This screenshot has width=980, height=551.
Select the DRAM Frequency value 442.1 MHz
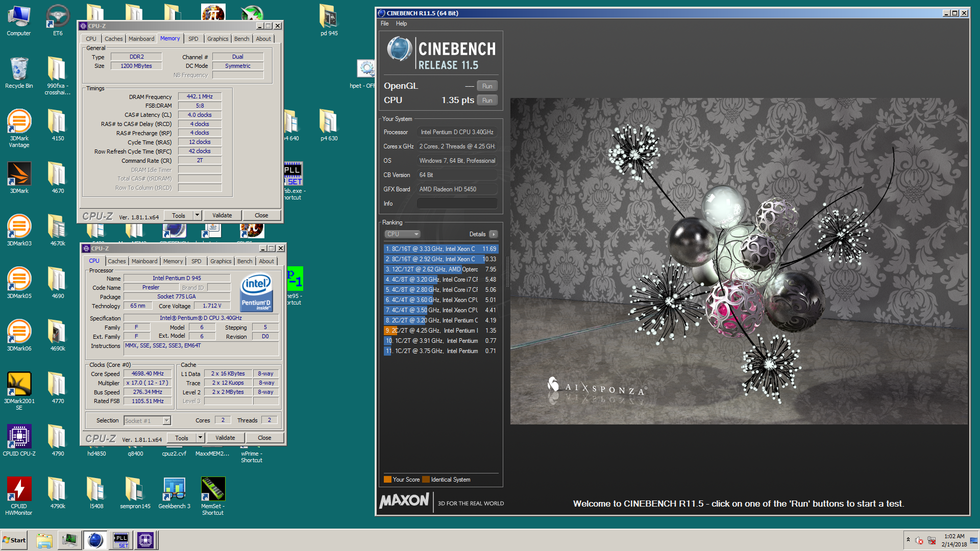200,96
